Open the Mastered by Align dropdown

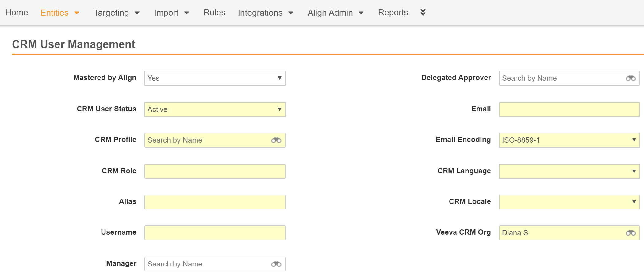point(215,78)
